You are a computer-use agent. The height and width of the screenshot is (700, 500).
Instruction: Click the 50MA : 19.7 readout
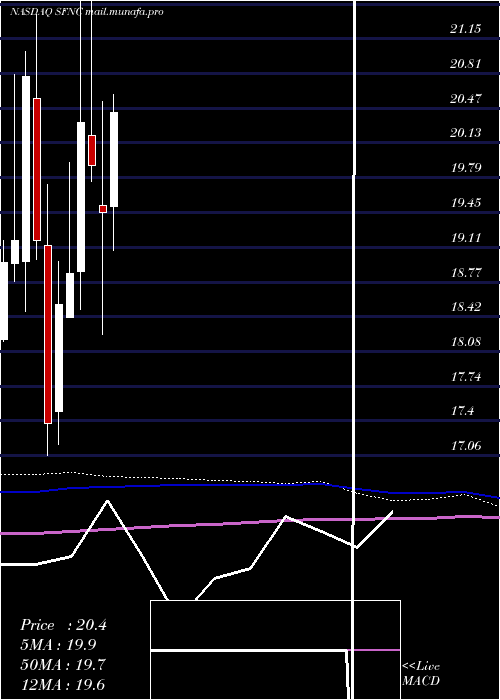click(x=63, y=665)
